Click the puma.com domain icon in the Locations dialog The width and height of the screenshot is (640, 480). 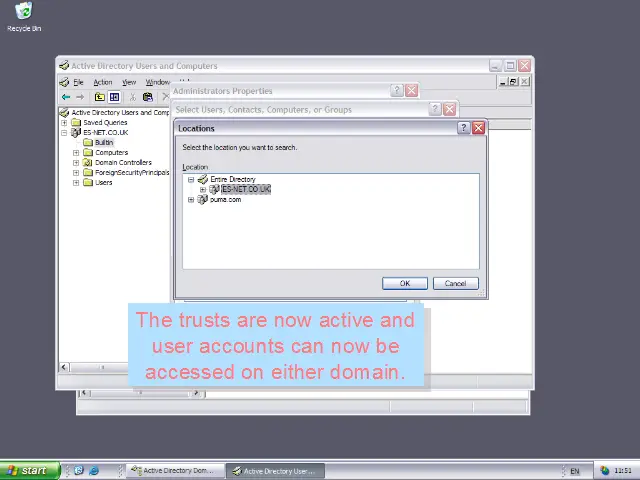click(x=203, y=199)
